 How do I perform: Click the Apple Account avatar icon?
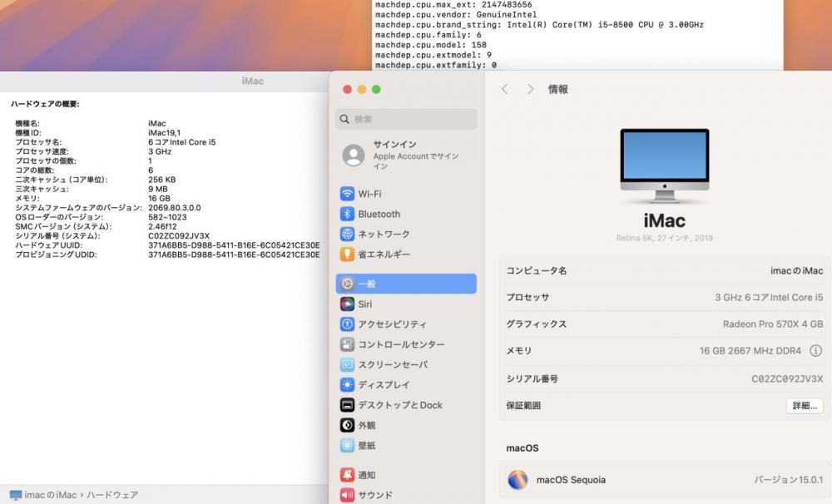pos(354,155)
